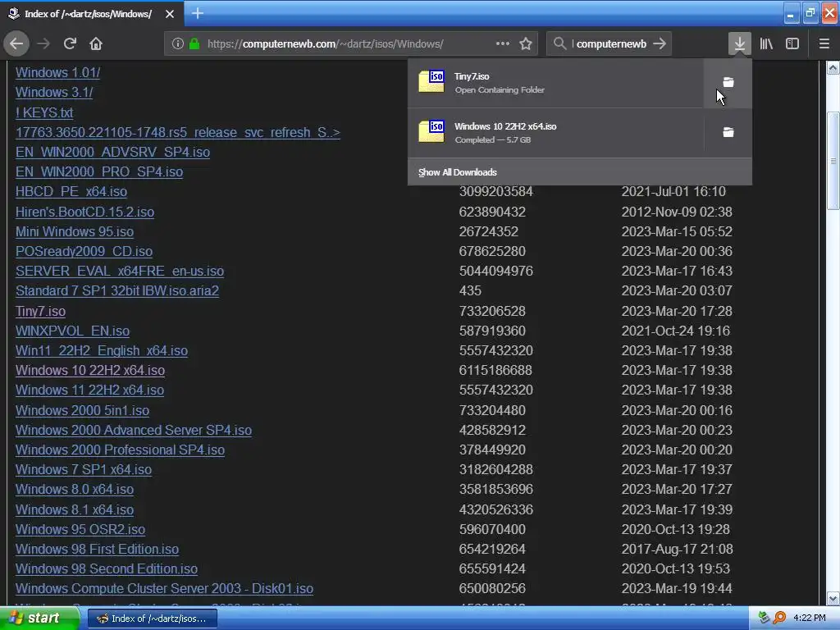Download Windows 8.0 x64.iso
This screenshot has width=840, height=630.
tap(75, 490)
